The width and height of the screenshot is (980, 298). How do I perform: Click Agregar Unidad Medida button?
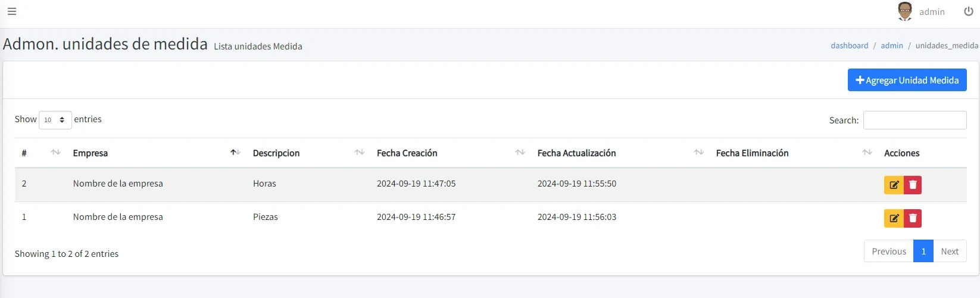point(907,80)
